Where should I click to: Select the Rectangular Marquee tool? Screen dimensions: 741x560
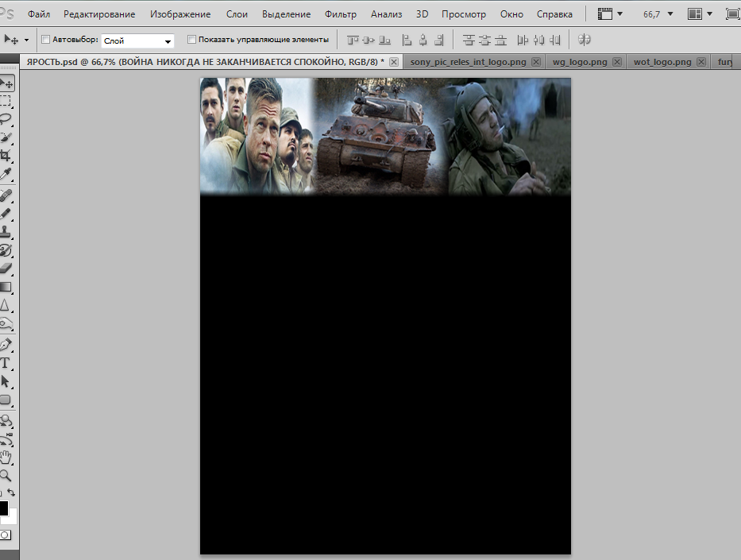click(6, 101)
